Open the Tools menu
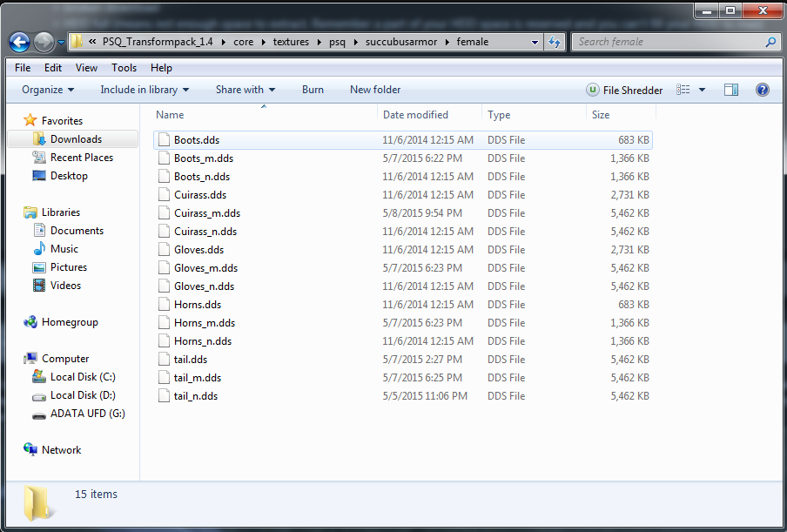 click(124, 68)
